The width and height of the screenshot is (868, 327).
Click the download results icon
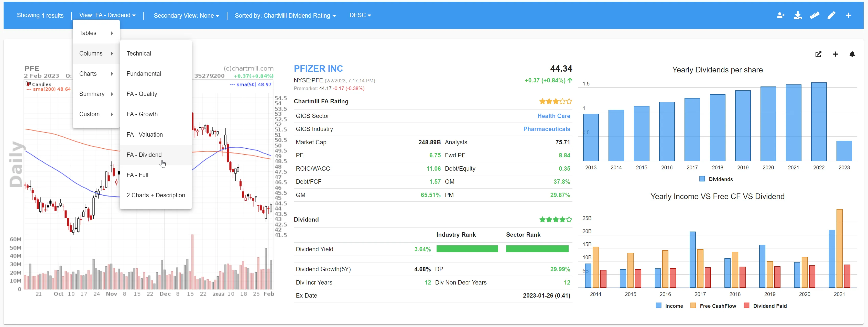point(798,16)
